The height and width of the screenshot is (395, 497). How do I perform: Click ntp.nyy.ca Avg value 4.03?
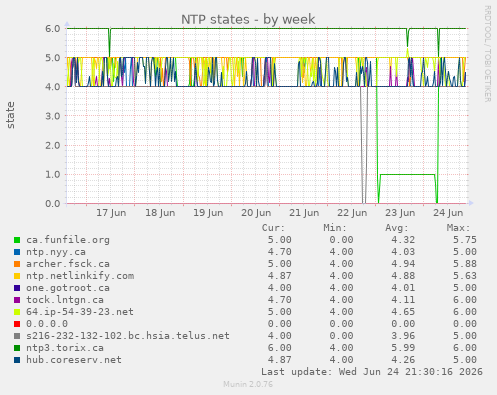click(x=403, y=252)
